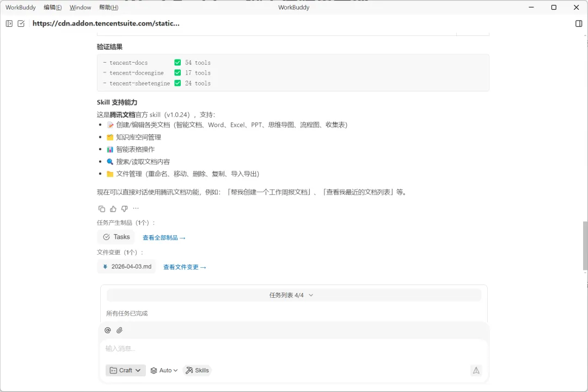Mention someone with the @ icon
Screen dimensions: 588x392
coord(108,330)
